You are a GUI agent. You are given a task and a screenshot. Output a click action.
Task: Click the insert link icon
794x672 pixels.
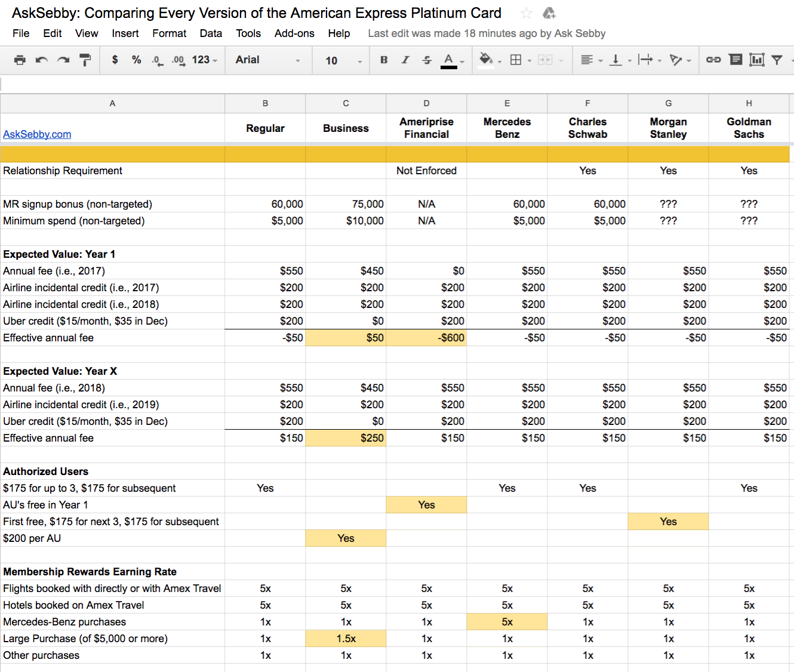(x=713, y=60)
